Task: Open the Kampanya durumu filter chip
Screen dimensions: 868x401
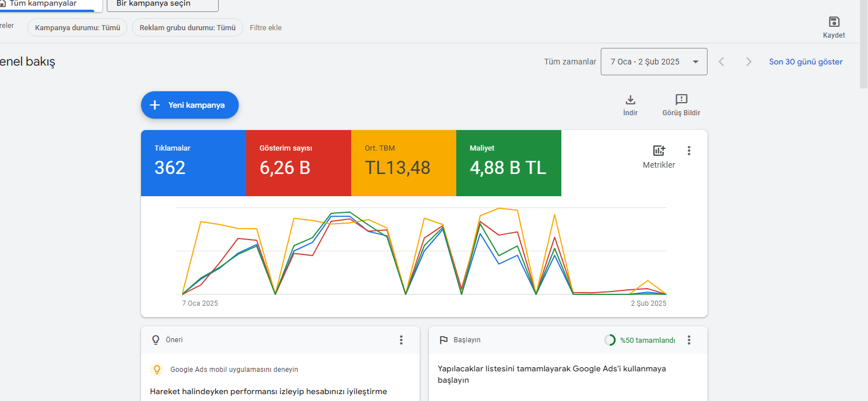Action: (x=77, y=27)
